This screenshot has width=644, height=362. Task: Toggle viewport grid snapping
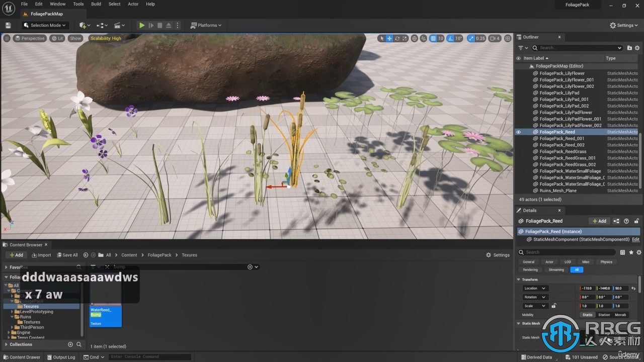(x=433, y=38)
